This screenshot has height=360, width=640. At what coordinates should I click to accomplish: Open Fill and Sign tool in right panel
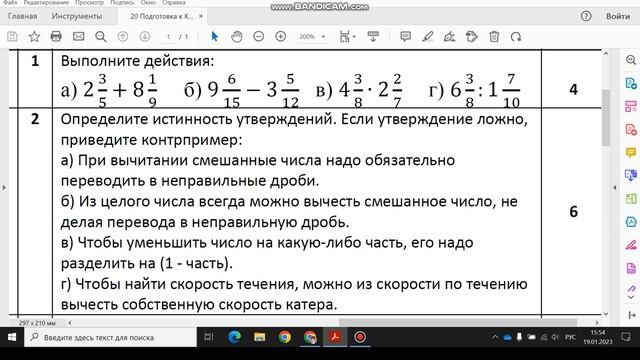631,245
